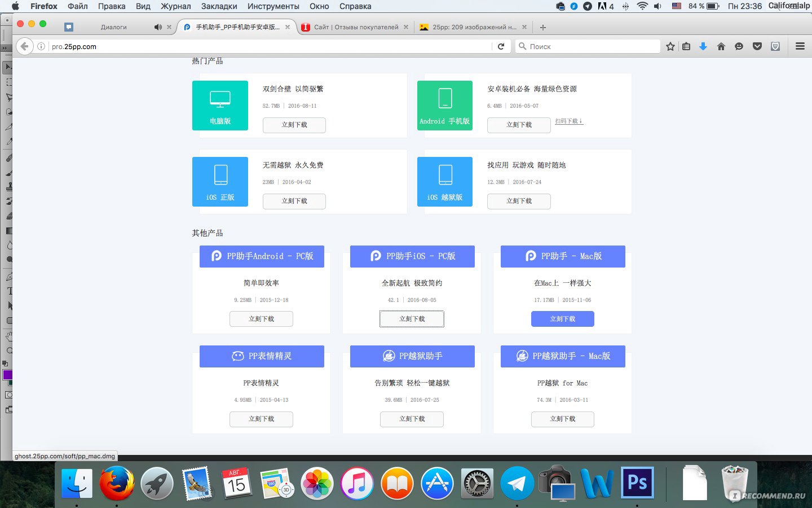
Task: Open the Trash in the Dock
Action: pos(735,484)
